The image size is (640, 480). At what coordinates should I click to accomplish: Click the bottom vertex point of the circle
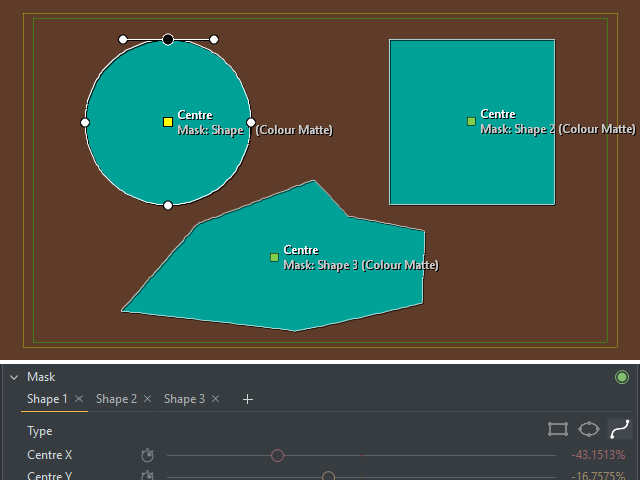tap(168, 205)
